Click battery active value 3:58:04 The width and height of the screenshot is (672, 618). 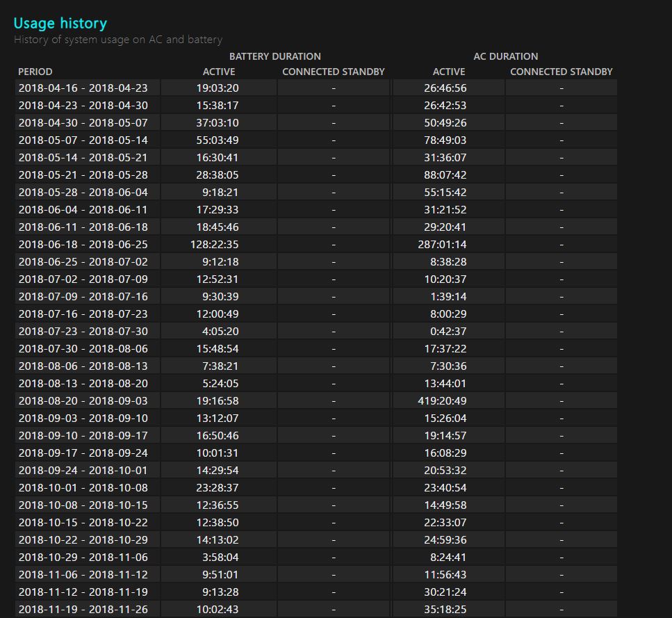pyautogui.click(x=220, y=557)
